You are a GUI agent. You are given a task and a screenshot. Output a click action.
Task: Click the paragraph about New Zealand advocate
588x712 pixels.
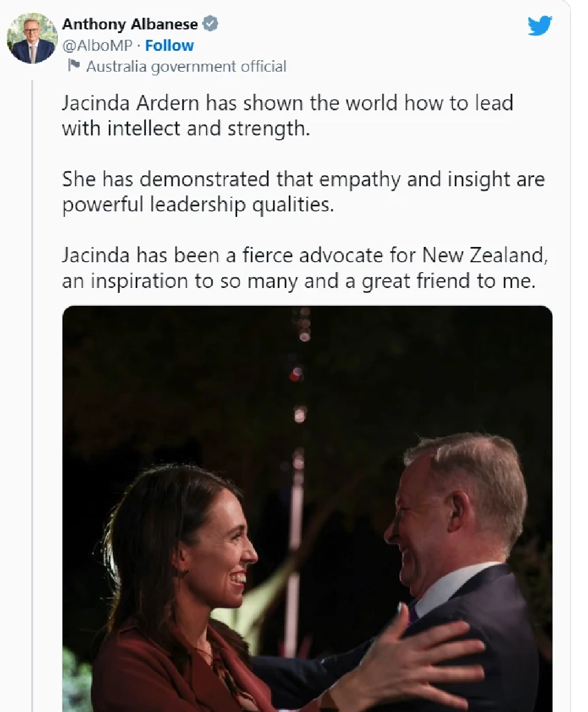click(x=304, y=268)
